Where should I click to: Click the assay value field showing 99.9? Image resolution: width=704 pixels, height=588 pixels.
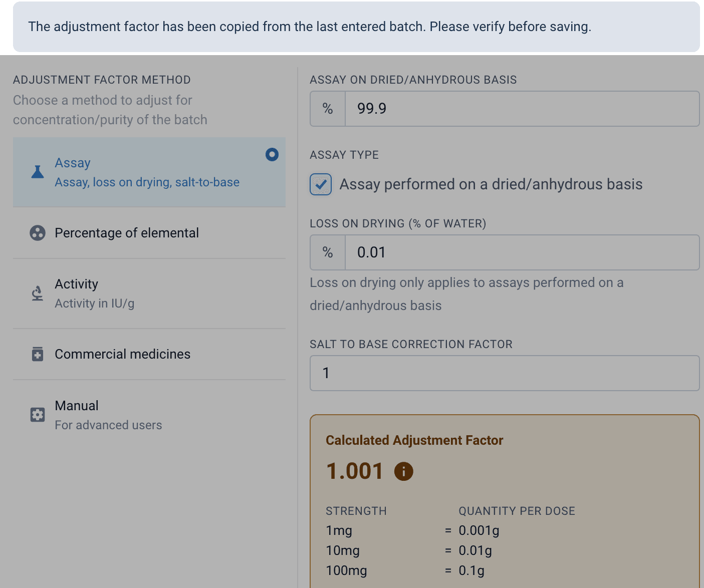[522, 109]
